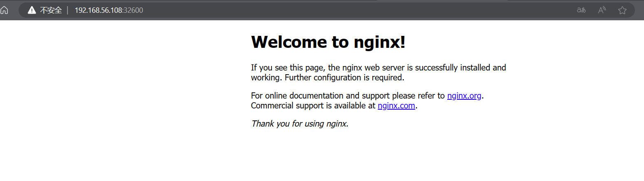Viewport: 644px width, 181px height.
Task: Click "working. Further configuration is required." line
Action: [x=328, y=78]
